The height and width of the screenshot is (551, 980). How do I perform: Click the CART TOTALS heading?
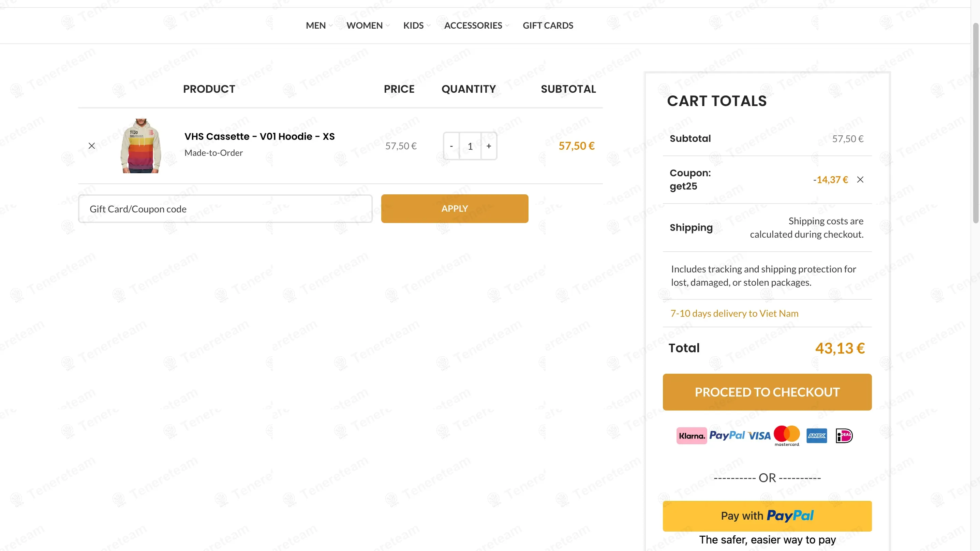[717, 101]
